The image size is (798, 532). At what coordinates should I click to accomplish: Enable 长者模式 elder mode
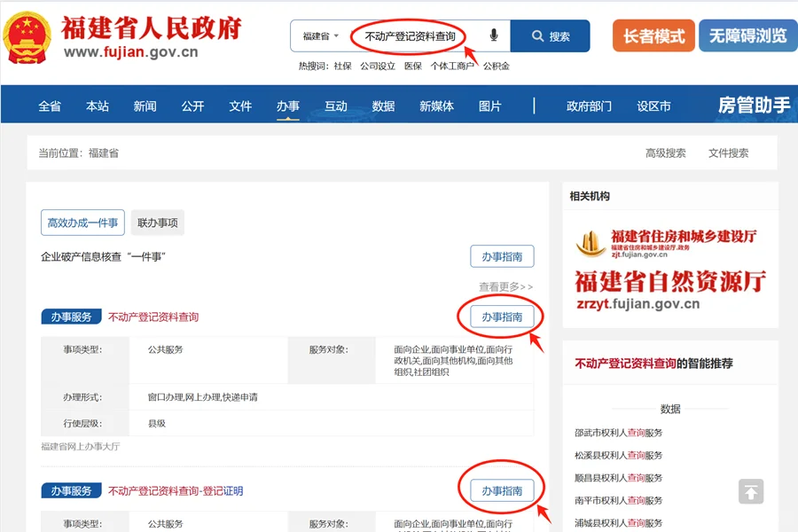tap(653, 35)
